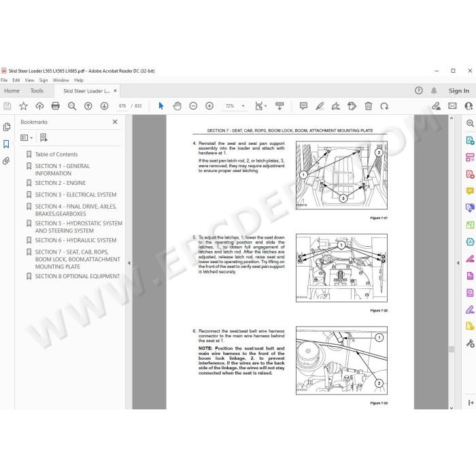Click the page number field

point(122,106)
